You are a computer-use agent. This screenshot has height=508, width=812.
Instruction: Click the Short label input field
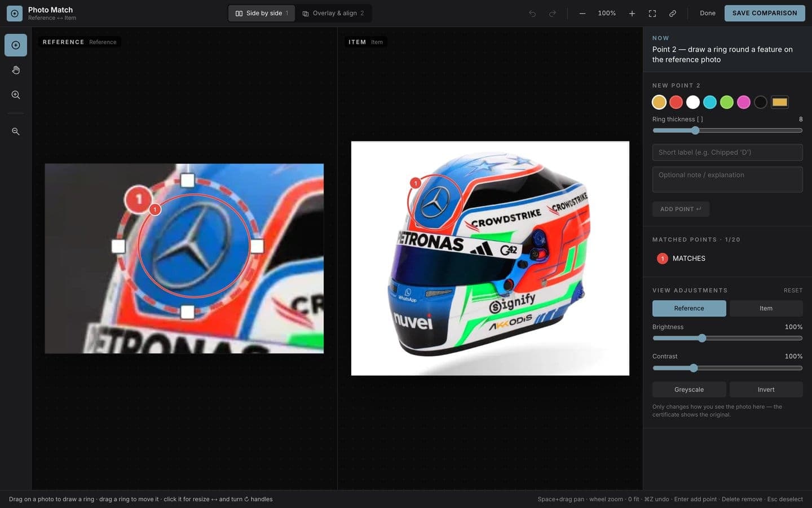[727, 152]
